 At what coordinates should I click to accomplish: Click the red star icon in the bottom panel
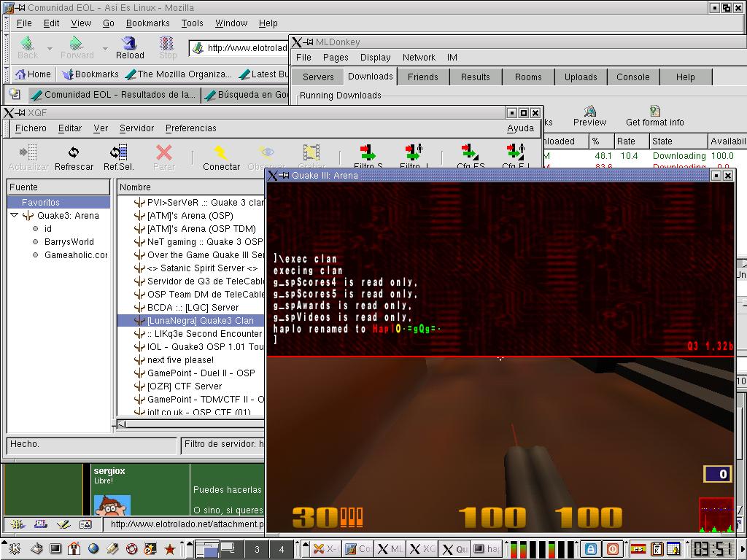pyautogui.click(x=169, y=549)
